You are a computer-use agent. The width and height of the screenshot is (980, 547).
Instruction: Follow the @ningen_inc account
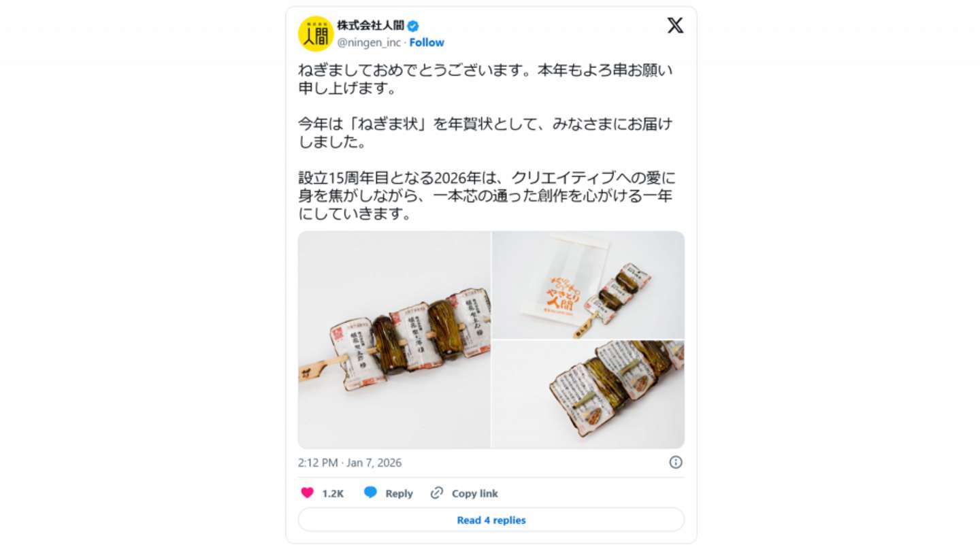tap(427, 42)
